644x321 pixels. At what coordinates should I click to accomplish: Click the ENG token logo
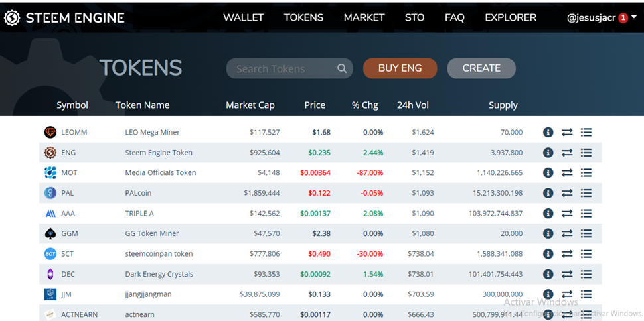click(50, 153)
